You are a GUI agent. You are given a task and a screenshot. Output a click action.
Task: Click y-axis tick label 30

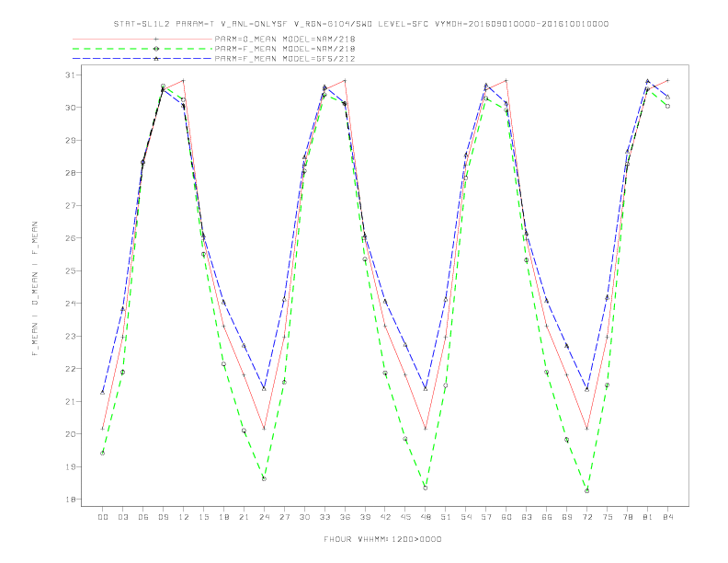71,108
